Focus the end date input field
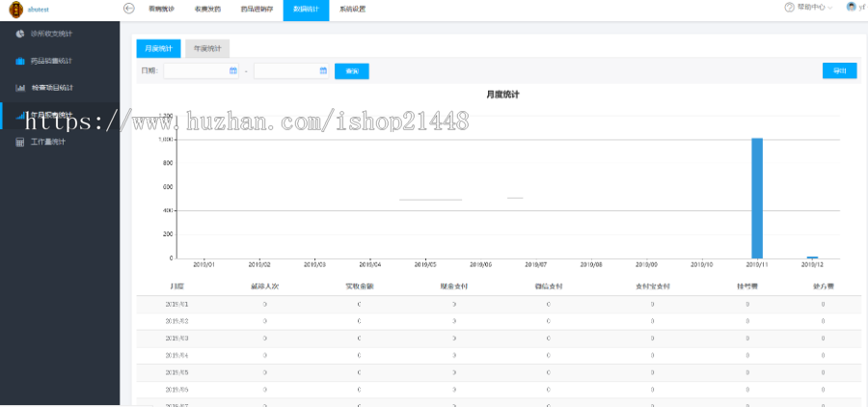 click(x=291, y=70)
